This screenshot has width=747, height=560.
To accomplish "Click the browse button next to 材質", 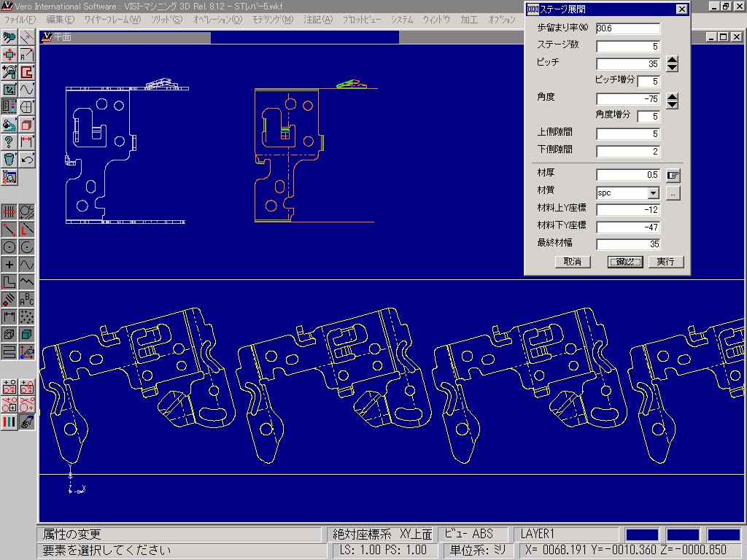I will point(673,192).
